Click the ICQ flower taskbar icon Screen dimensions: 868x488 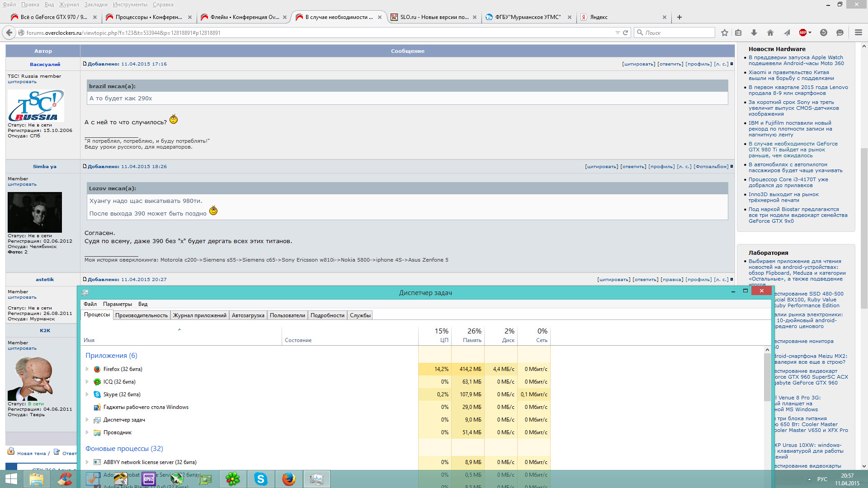pos(233,479)
